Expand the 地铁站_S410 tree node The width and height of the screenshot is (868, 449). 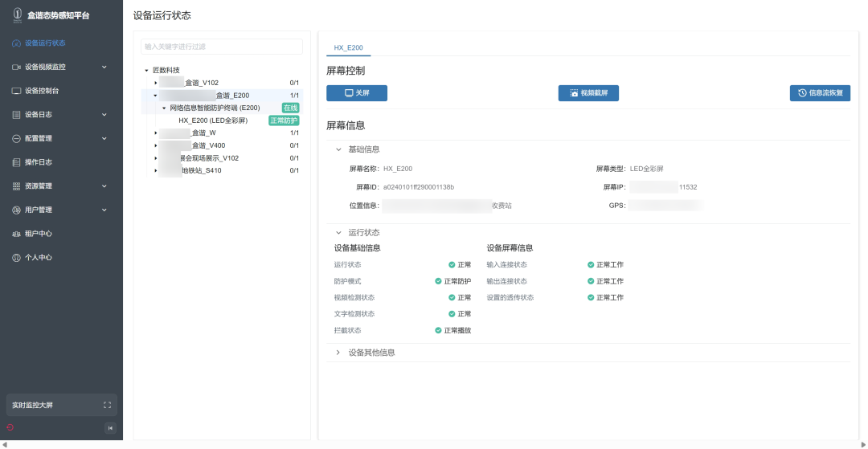pyautogui.click(x=156, y=171)
